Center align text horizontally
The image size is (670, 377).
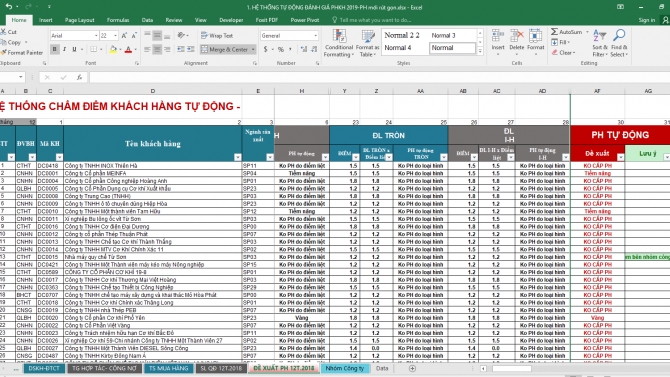tap(157, 49)
